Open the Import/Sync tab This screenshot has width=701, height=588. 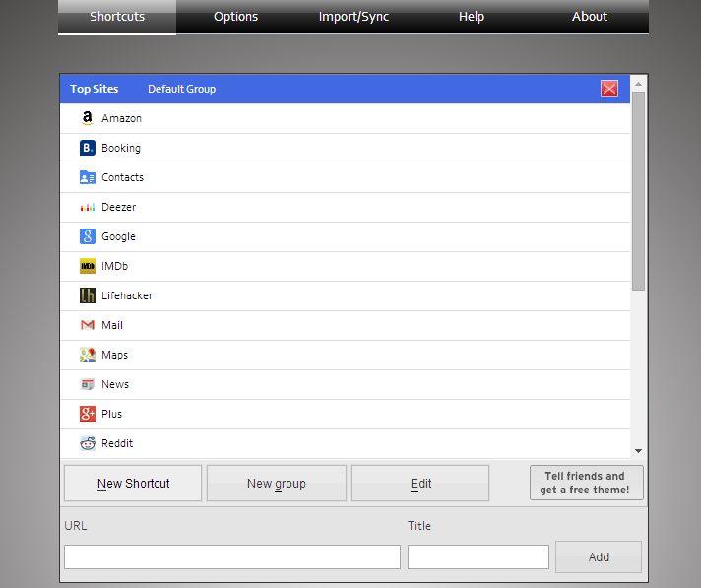353,17
